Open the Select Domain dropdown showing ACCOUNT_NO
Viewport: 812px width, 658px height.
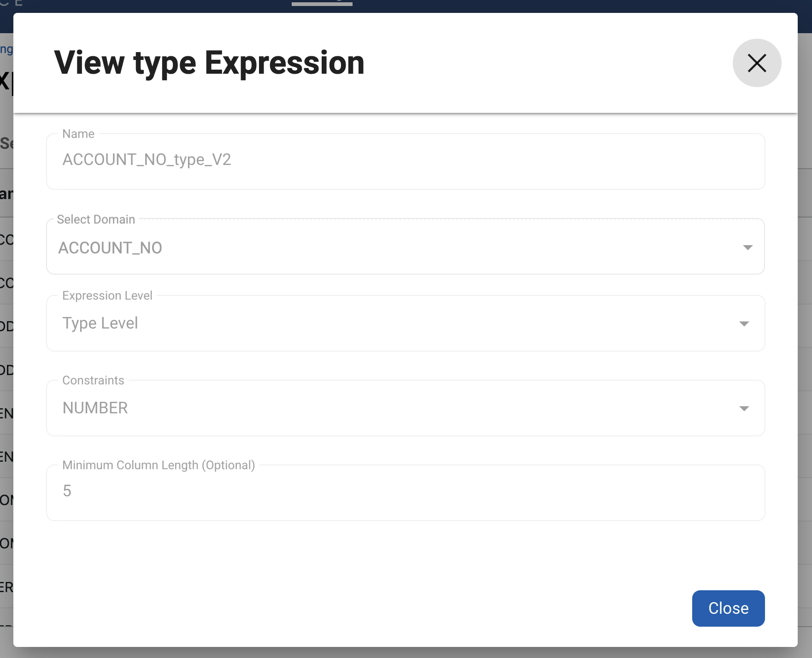click(396, 247)
